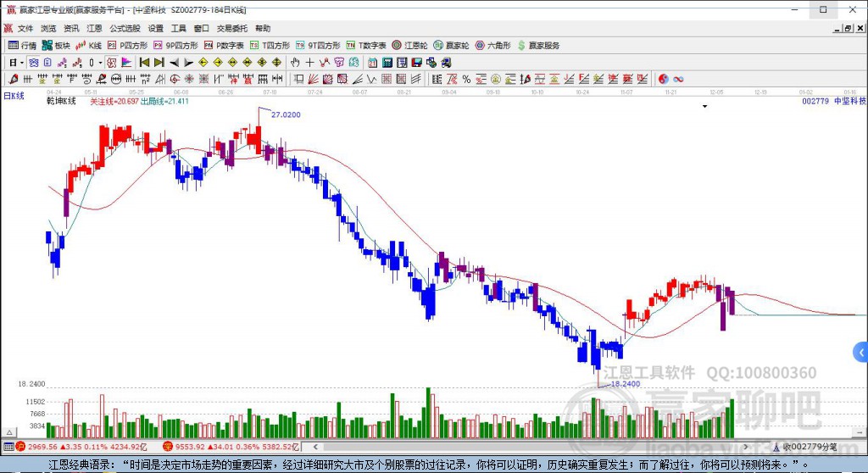Click the infinity symbol icon
This screenshot has width=868, height=473.
[678, 79]
